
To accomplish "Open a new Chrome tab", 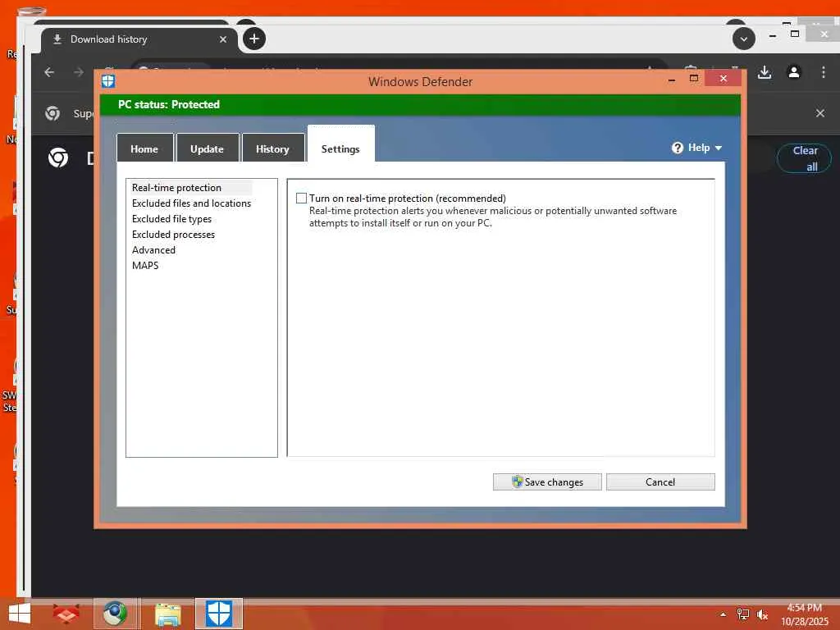I will 254,39.
